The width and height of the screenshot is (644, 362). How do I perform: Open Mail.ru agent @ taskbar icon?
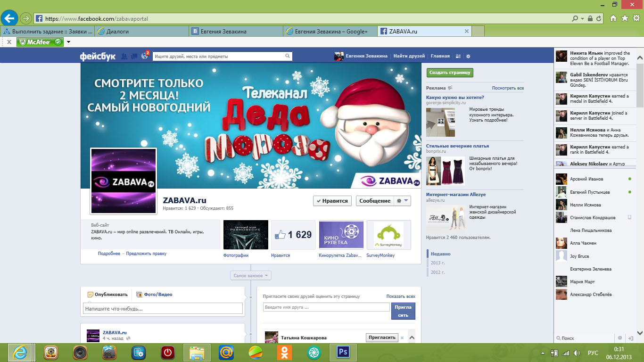[x=226, y=352]
